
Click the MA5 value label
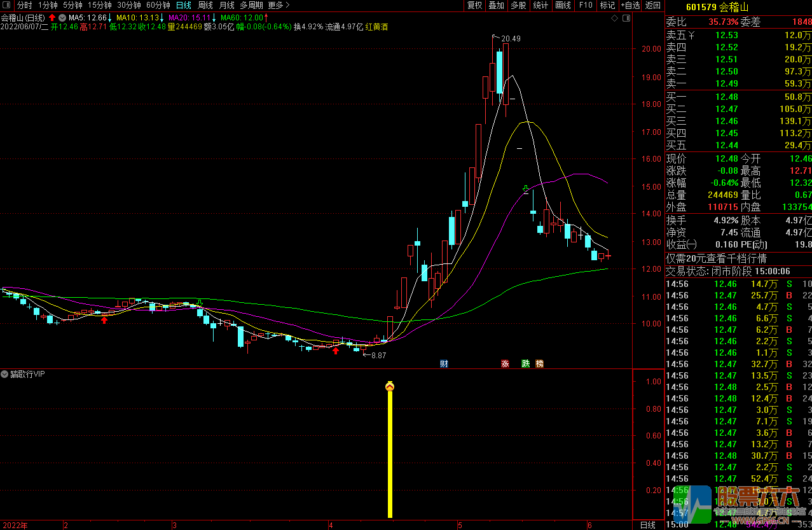click(90, 17)
